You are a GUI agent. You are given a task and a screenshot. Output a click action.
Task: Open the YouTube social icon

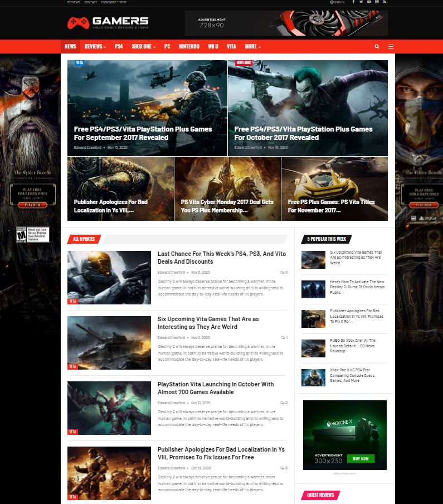click(369, 2)
